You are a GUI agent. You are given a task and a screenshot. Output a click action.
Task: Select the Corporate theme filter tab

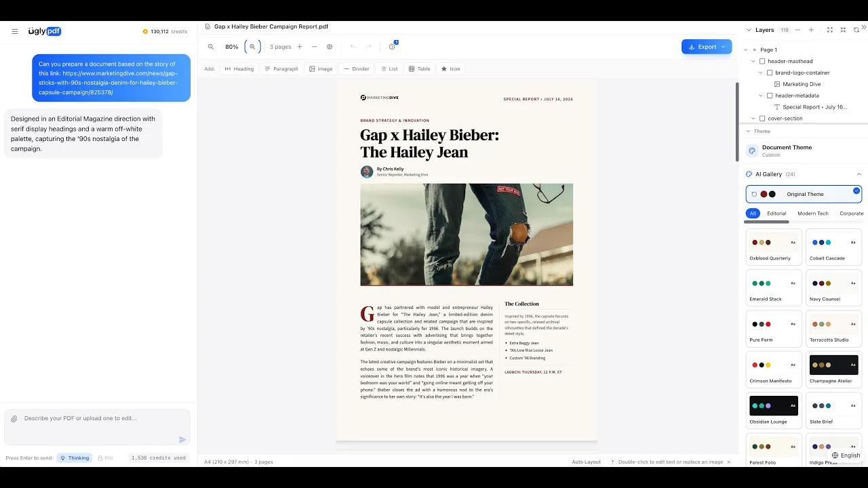[852, 213]
